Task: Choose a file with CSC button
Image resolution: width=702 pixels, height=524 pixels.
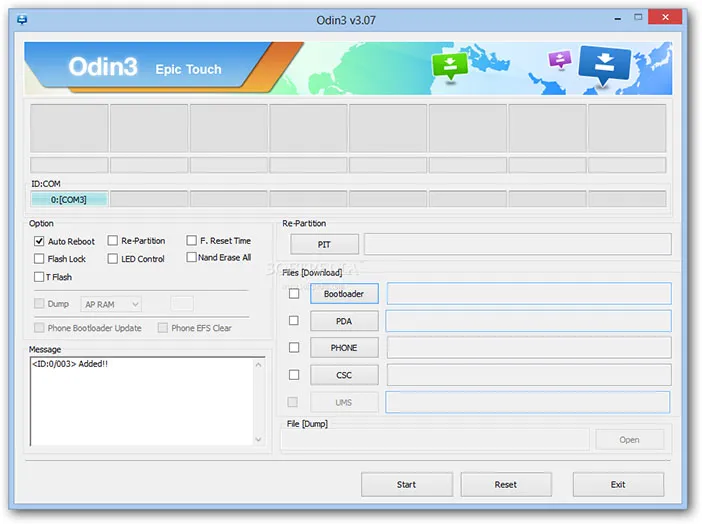Action: pyautogui.click(x=344, y=375)
